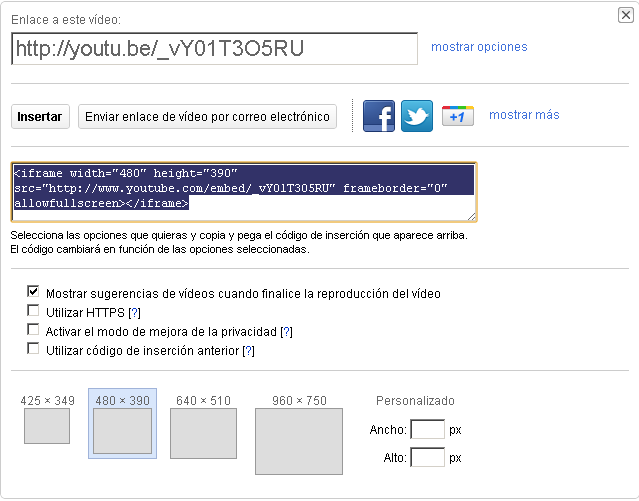
Task: Share the video on Facebook
Action: [379, 116]
